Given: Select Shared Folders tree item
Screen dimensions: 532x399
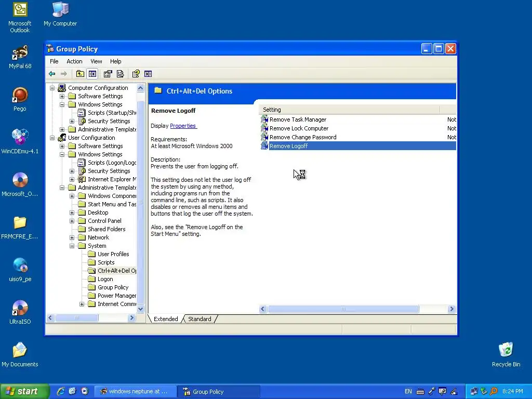Looking at the screenshot, I should pos(102,229).
